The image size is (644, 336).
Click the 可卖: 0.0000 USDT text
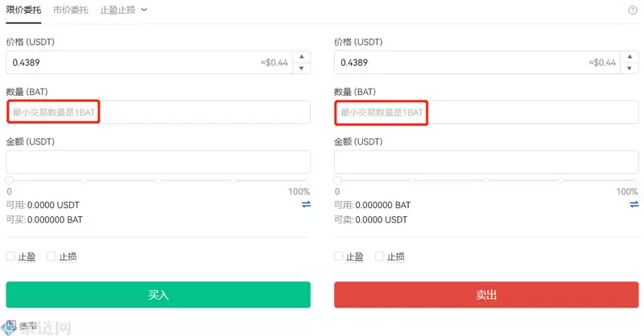(371, 219)
